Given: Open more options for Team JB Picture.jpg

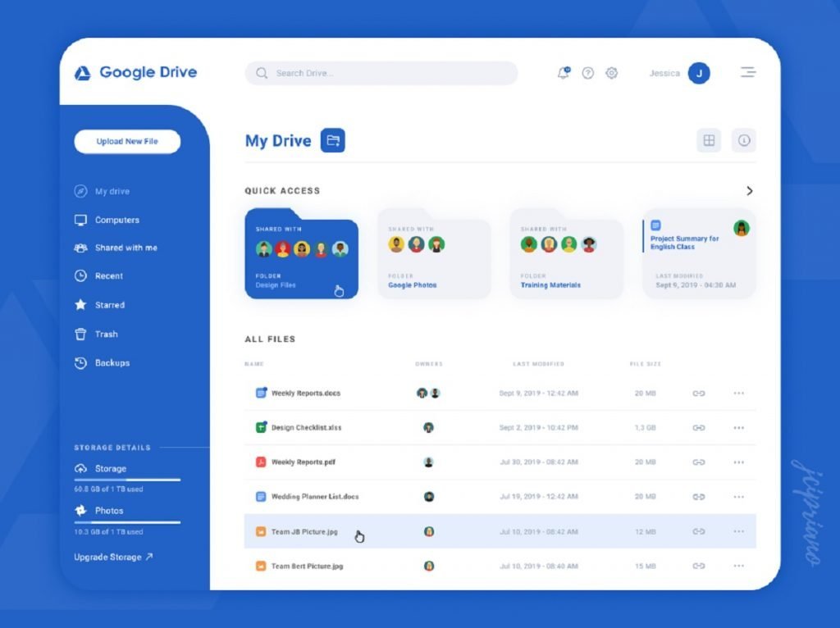Looking at the screenshot, I should (739, 531).
